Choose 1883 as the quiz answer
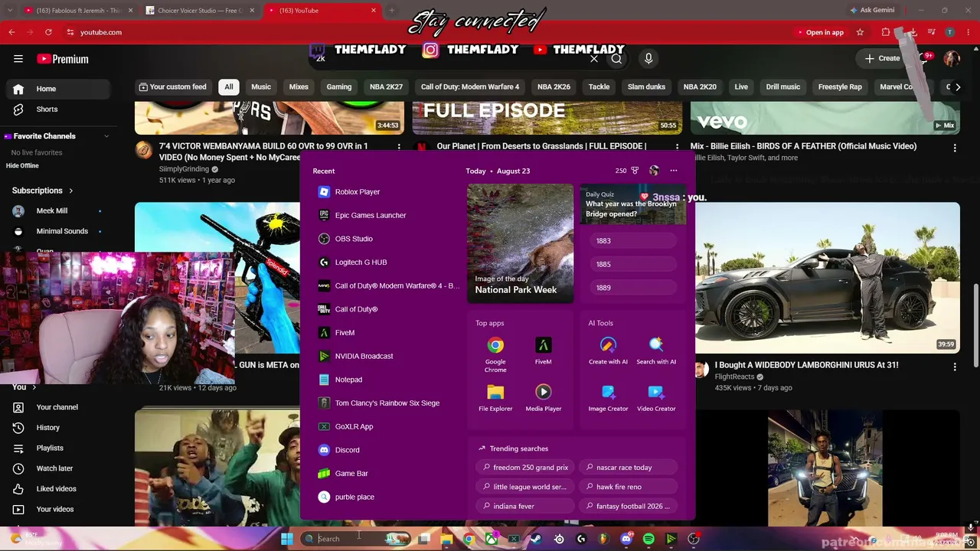This screenshot has height=551, width=980. point(633,241)
